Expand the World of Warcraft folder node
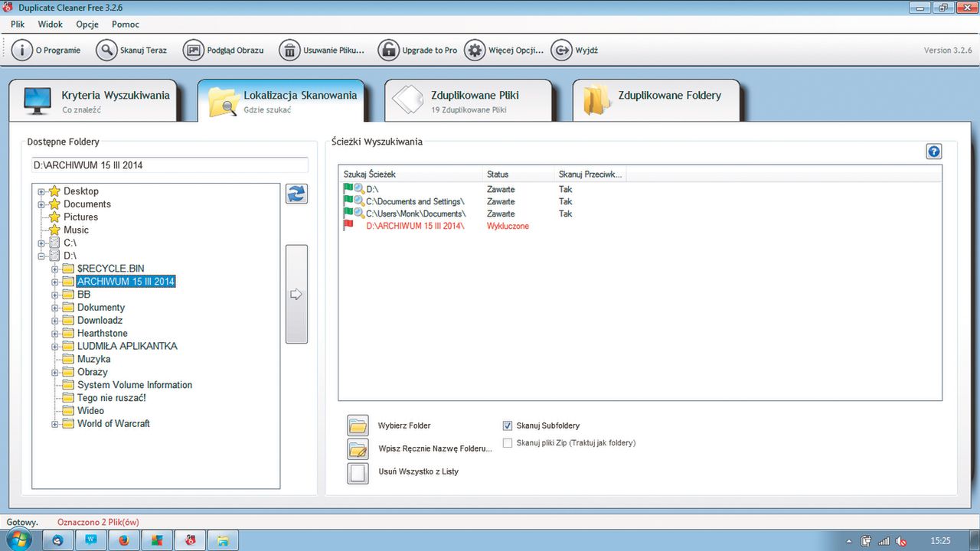Viewport: 980px width, 551px height. (55, 424)
